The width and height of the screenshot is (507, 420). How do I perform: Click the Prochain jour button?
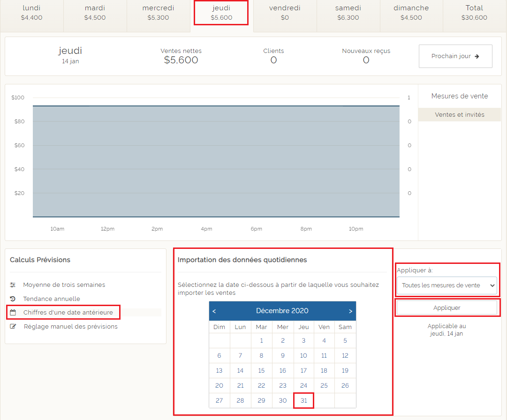tap(455, 56)
